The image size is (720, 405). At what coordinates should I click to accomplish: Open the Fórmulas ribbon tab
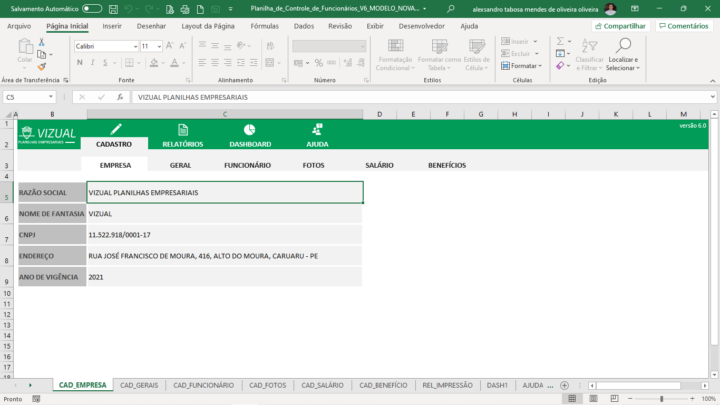click(264, 26)
